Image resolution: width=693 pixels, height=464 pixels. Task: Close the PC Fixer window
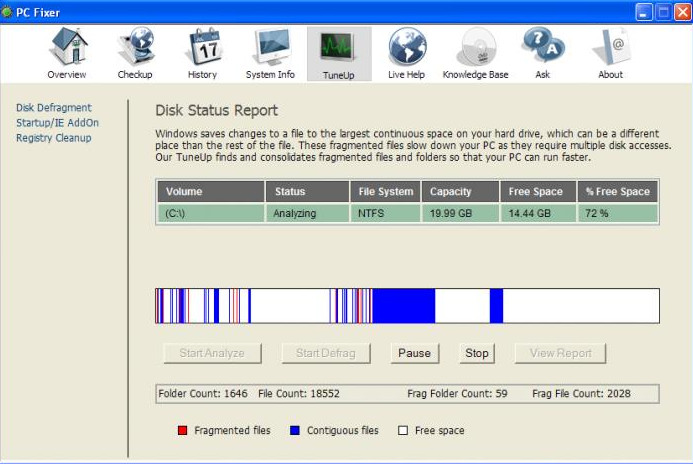pos(683,12)
